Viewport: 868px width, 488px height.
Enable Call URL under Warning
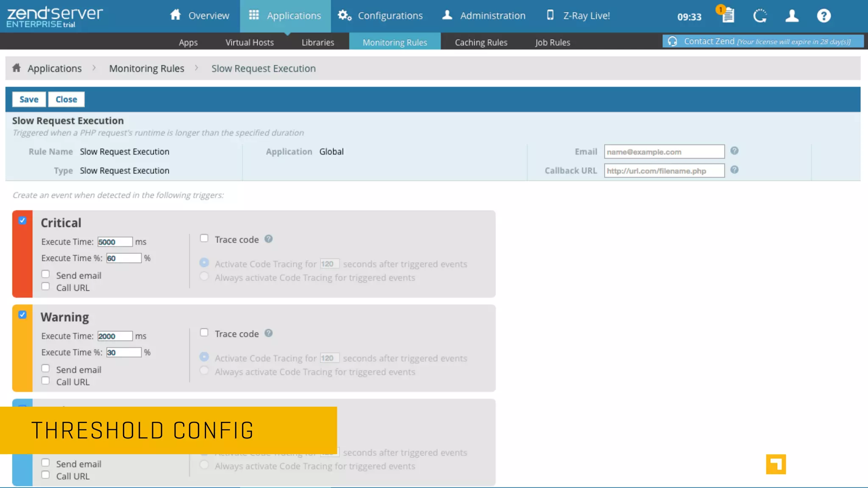[x=45, y=381]
